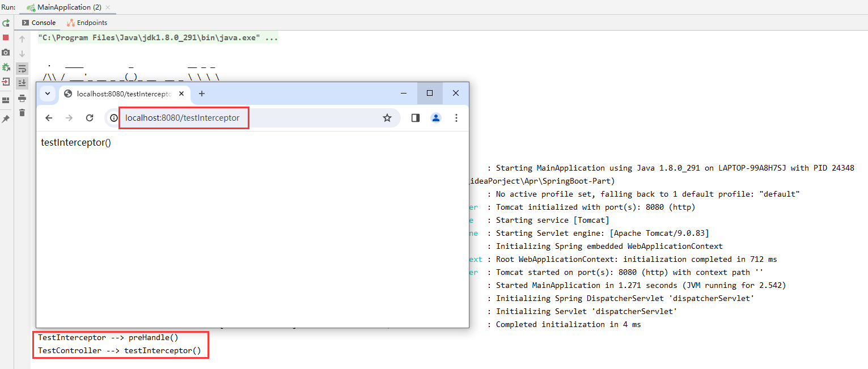868x369 pixels.
Task: Click 'No active profile set' log line
Action: [x=647, y=194]
